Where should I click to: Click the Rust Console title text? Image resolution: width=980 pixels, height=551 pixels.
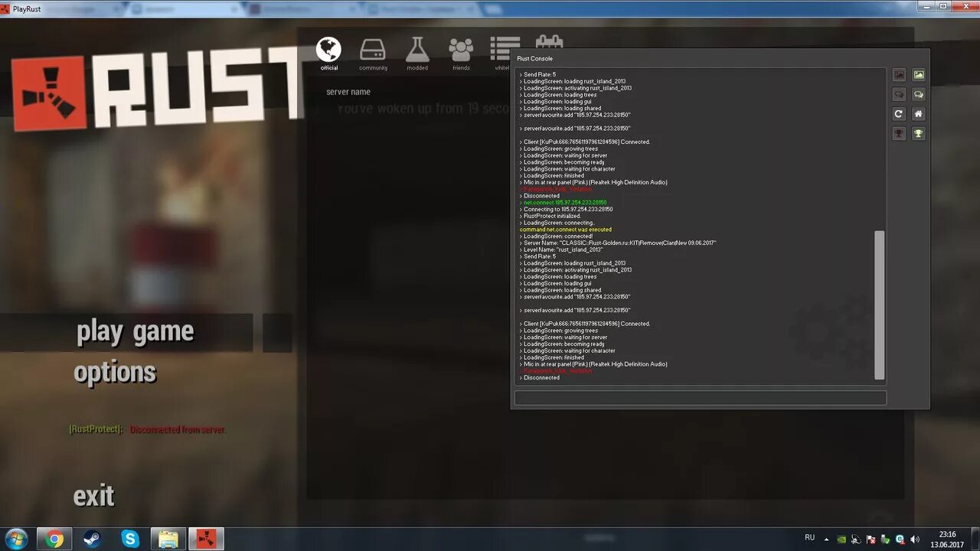[x=534, y=59]
